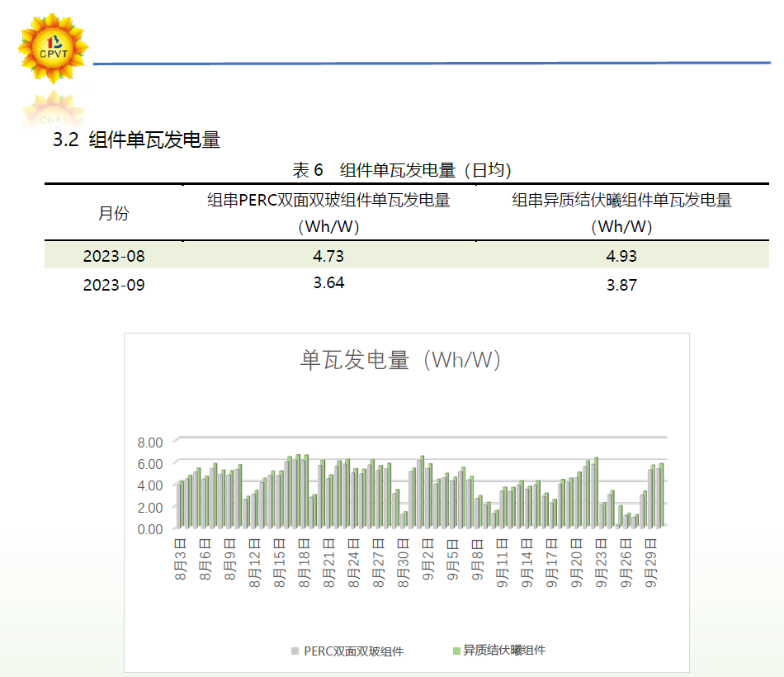The width and height of the screenshot is (784, 677).
Task: Click the x-axis label 9月8日
Action: click(477, 559)
